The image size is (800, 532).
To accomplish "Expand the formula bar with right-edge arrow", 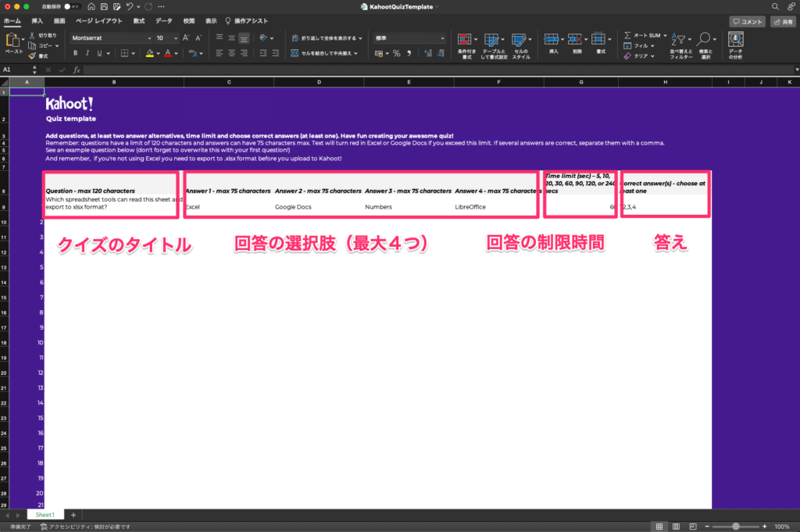I will [796, 70].
